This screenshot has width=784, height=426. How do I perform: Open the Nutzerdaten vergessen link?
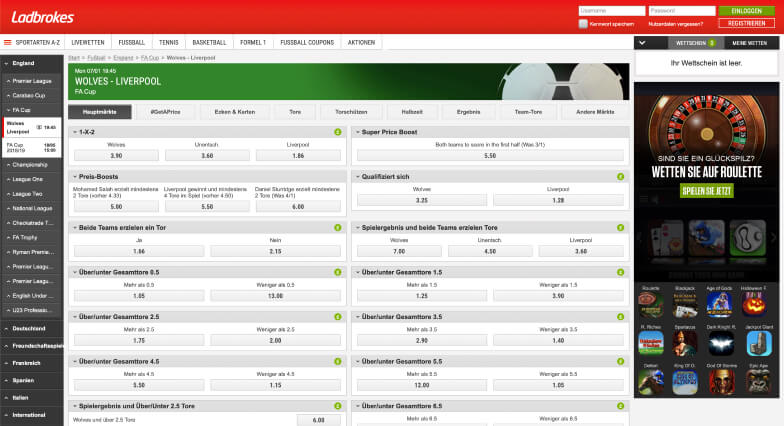coord(676,24)
